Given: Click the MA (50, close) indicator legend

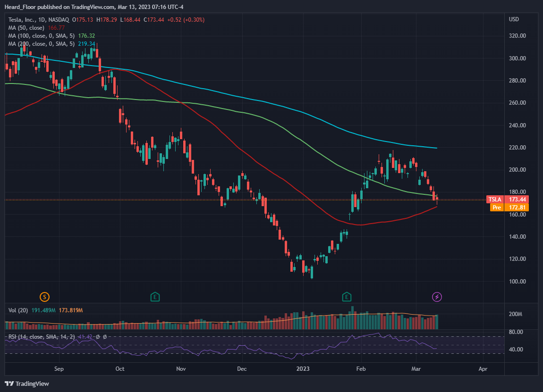Looking at the screenshot, I should [x=26, y=28].
